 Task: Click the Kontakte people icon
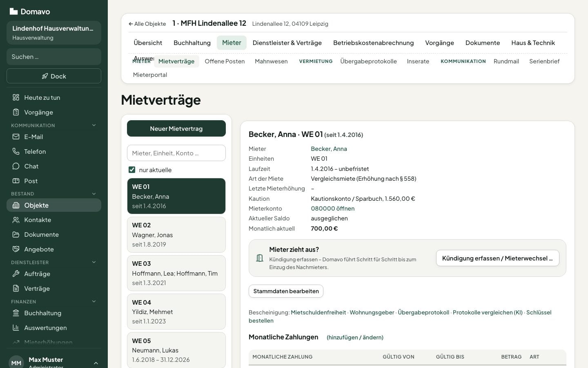coord(16,220)
